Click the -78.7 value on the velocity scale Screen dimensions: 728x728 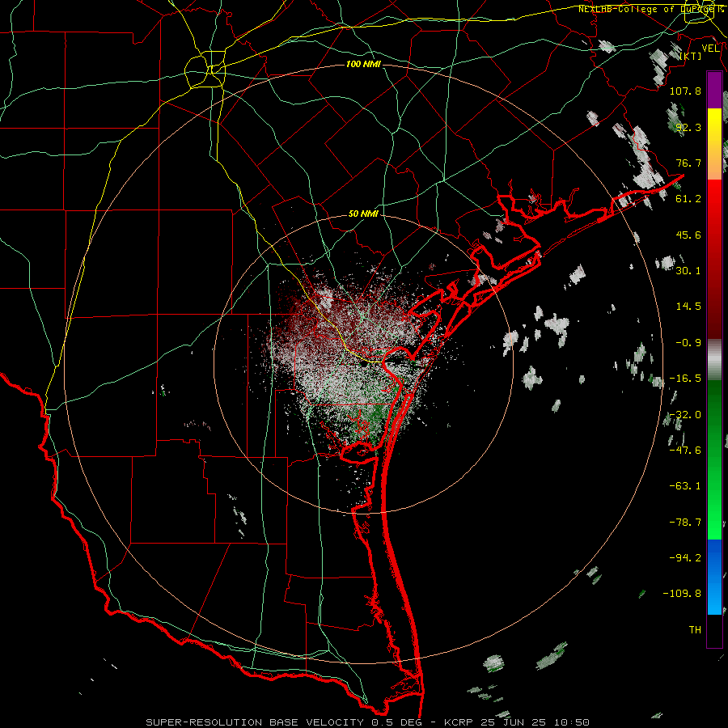(685, 523)
